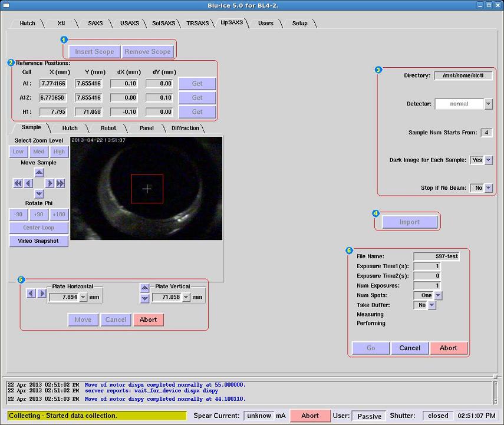Image resolution: width=504 pixels, height=425 pixels.
Task: Switch to the SAXS tab
Action: (x=95, y=24)
